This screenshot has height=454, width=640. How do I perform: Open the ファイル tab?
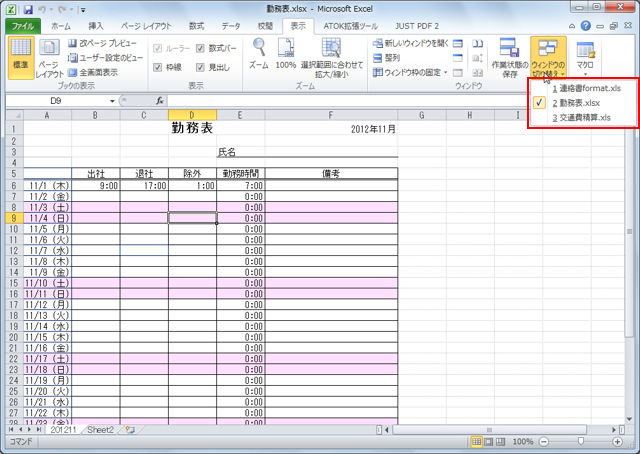point(23,26)
